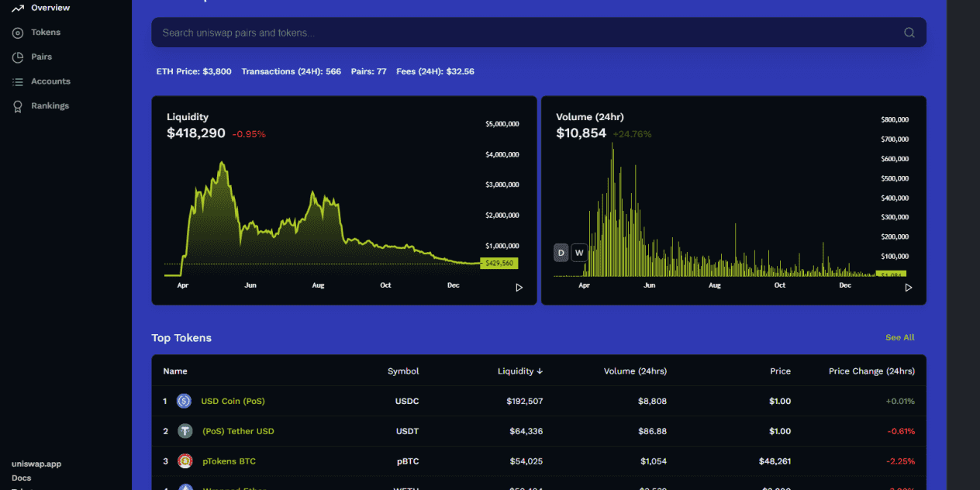Sort the tokens table by Symbol
The image size is (980, 490).
pos(403,371)
